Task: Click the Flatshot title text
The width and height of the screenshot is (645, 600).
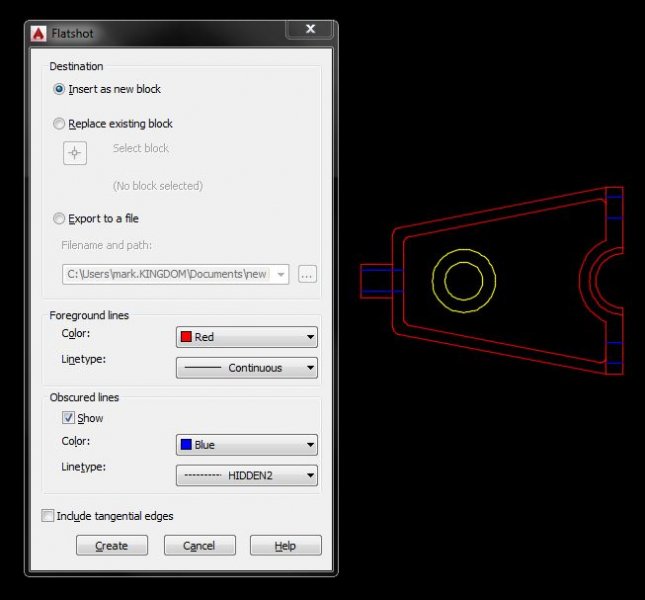Action: 72,34
